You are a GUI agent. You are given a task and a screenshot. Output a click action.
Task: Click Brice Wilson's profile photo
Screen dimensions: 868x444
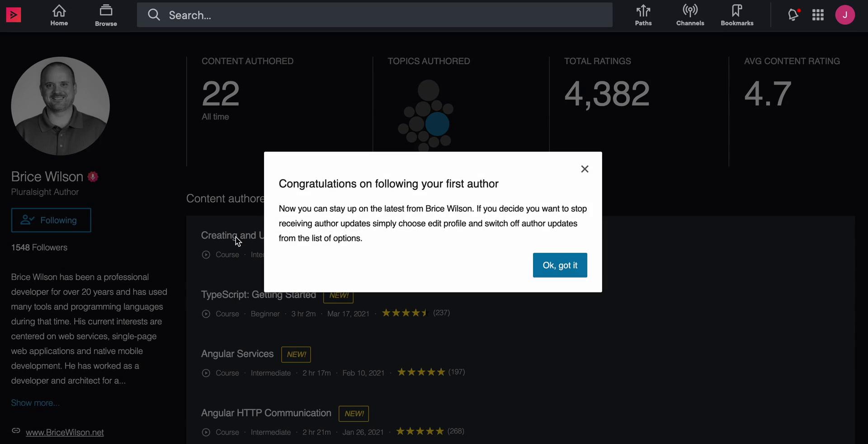point(61,106)
